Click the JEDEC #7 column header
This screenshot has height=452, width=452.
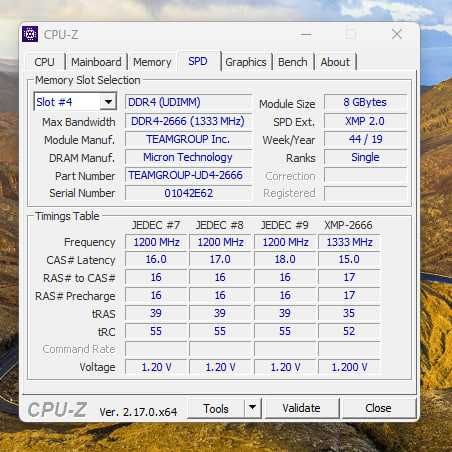tap(156, 225)
